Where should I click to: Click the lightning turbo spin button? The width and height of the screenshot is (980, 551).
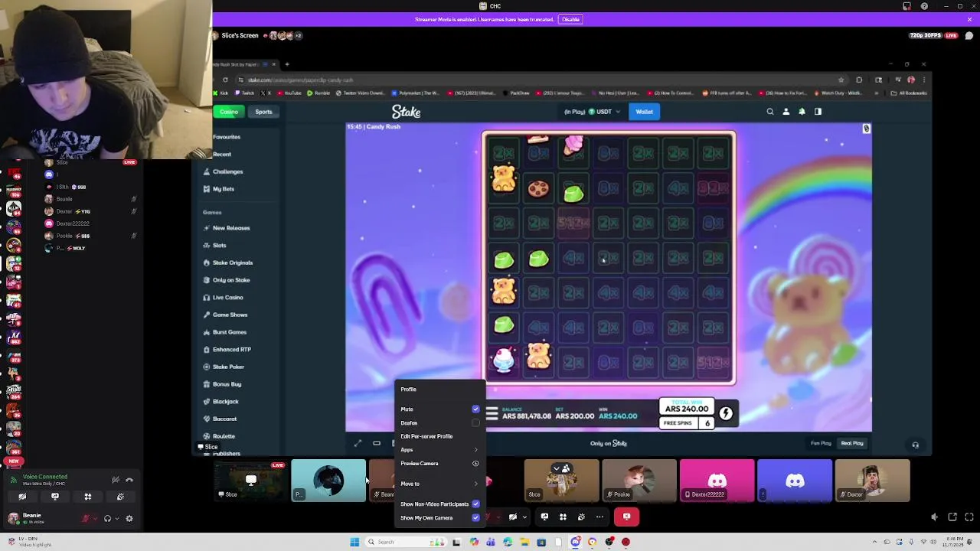click(725, 414)
